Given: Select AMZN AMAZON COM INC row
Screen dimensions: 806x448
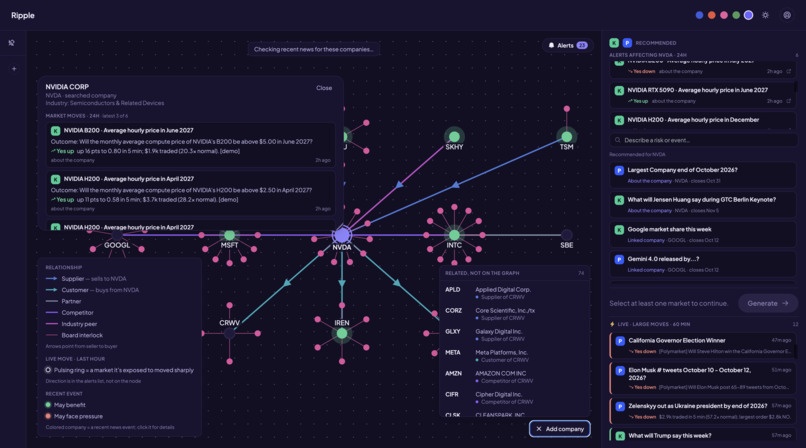Looking at the screenshot, I should coord(514,377).
